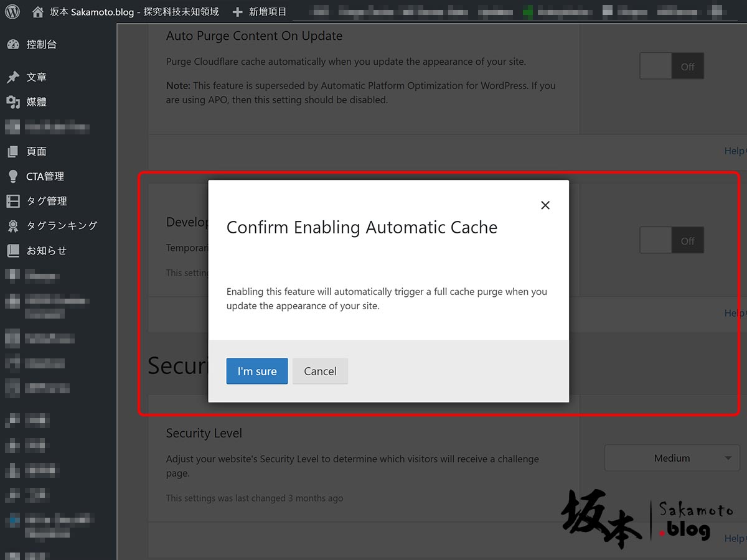The image size is (747, 560).
Task: Click the plus icon for 新增項目
Action: coord(237,12)
